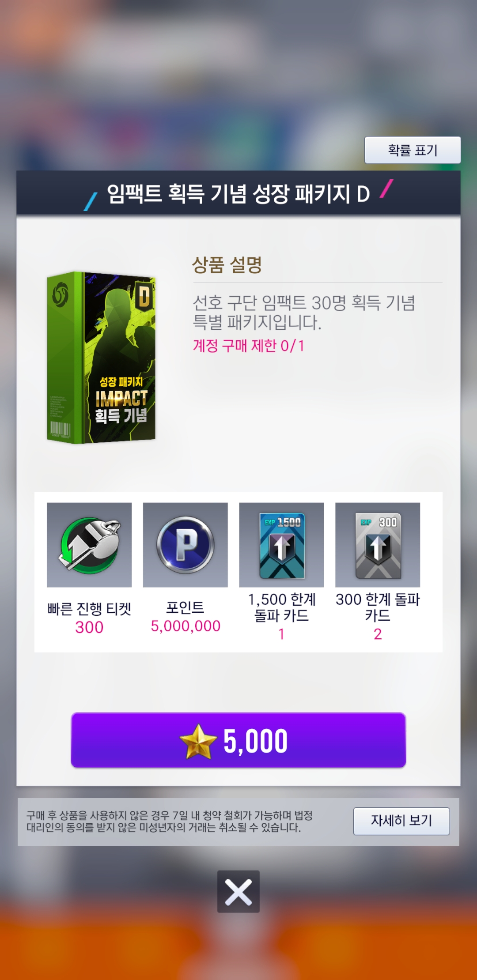Tap the 포인트 5,000,000 amount text
The width and height of the screenshot is (477, 980).
pyautogui.click(x=185, y=626)
